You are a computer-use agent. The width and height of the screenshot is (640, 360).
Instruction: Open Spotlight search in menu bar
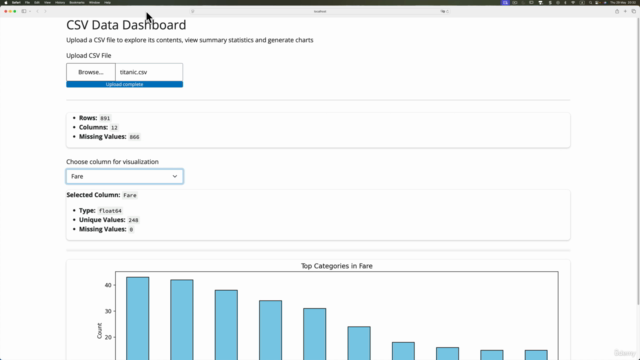click(x=590, y=2)
